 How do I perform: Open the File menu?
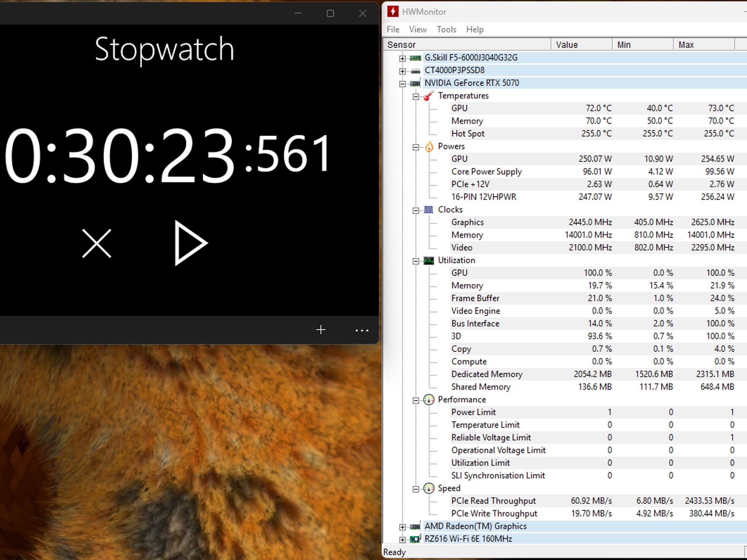tap(393, 30)
